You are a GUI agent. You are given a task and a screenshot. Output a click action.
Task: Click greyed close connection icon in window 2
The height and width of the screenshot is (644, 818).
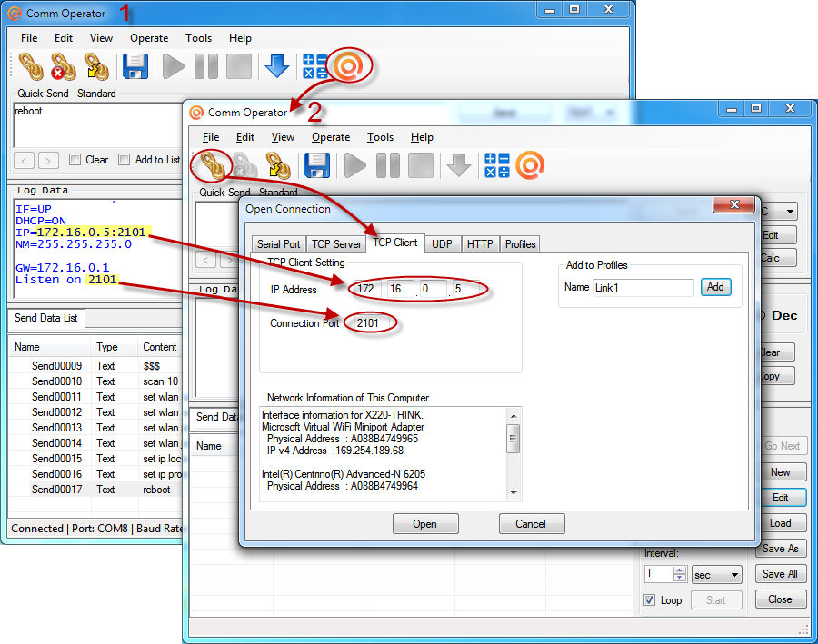tap(244, 165)
